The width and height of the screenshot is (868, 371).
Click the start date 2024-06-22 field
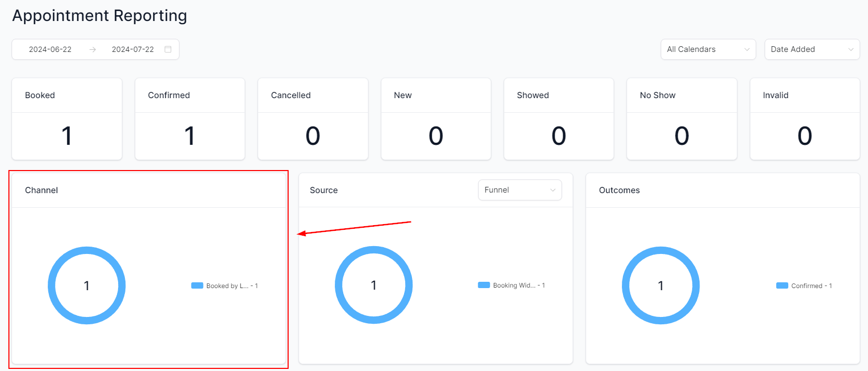click(x=50, y=49)
